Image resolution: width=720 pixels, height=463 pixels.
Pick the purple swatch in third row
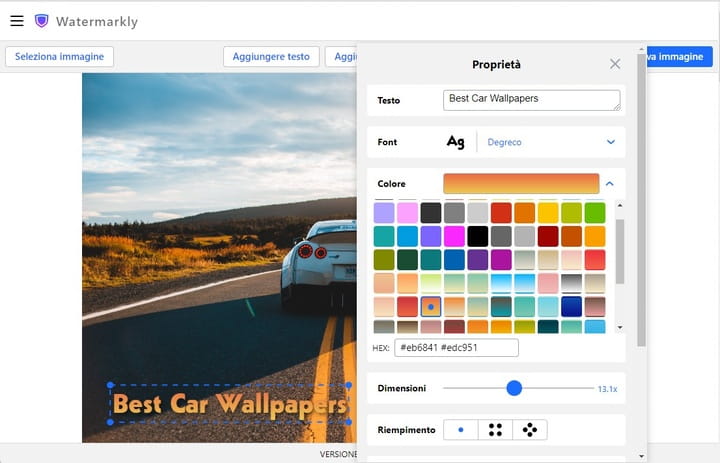tap(478, 260)
